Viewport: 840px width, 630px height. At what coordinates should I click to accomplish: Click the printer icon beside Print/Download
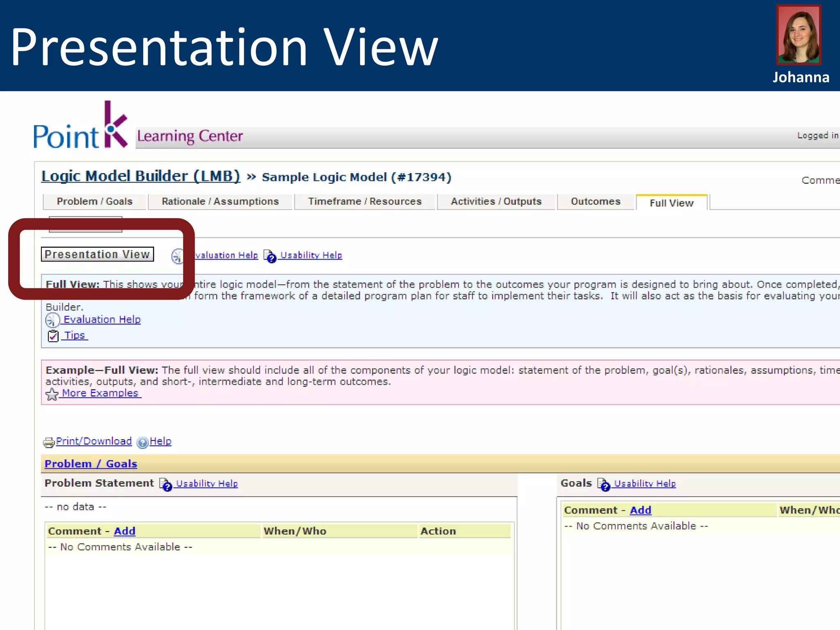coord(49,442)
